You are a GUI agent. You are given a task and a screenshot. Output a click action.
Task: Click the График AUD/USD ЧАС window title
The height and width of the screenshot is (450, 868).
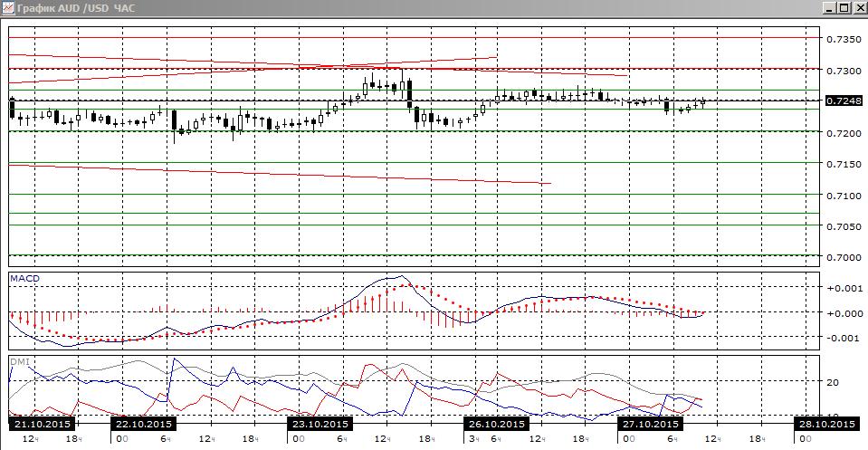point(76,8)
